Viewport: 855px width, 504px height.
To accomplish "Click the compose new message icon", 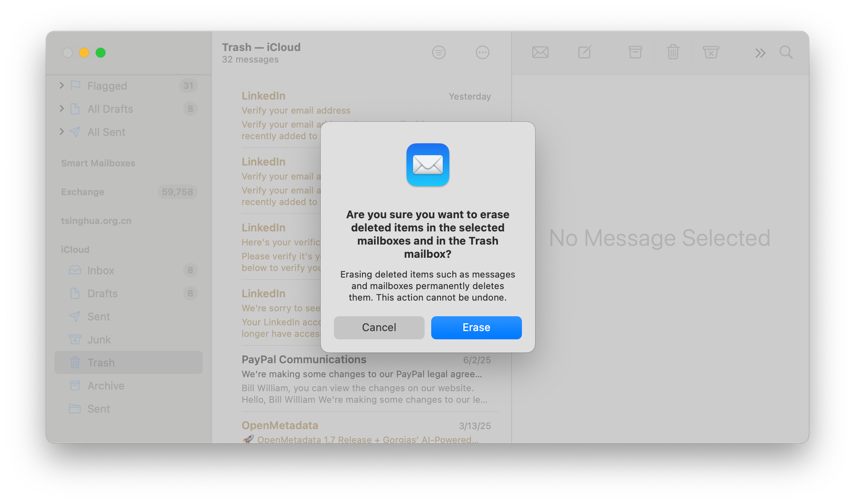I will click(584, 52).
